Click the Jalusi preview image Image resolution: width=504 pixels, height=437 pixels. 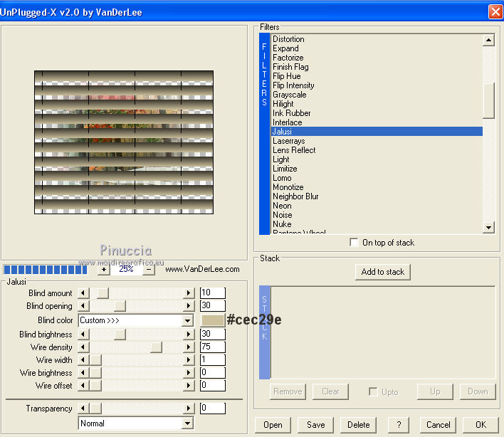124,142
